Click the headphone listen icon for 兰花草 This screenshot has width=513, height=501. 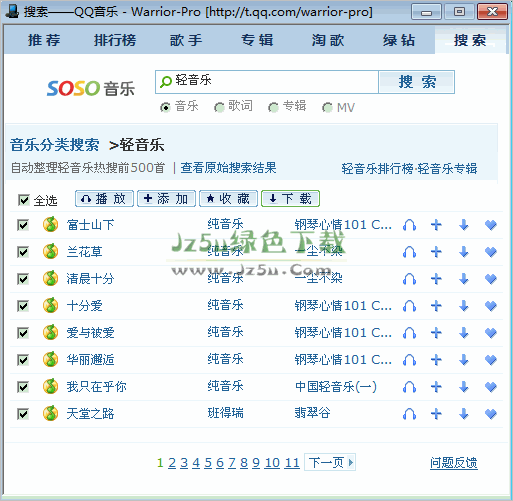(x=409, y=252)
